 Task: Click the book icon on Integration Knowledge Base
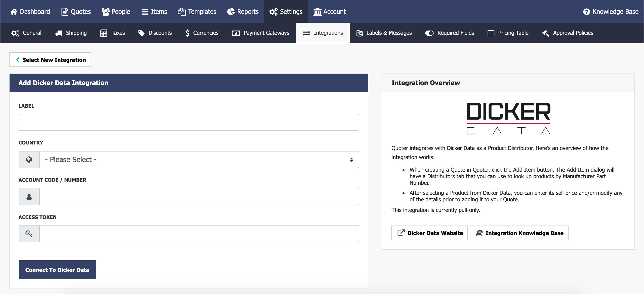pos(479,233)
